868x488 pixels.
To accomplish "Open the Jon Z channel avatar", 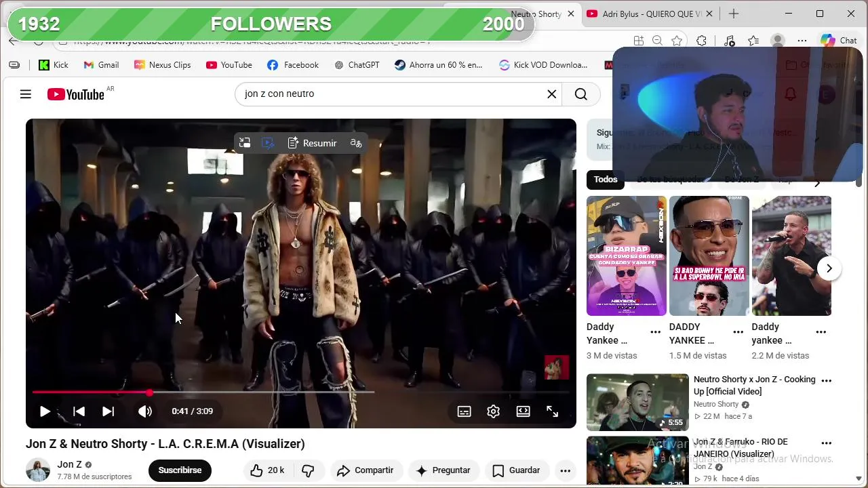I will 37,470.
